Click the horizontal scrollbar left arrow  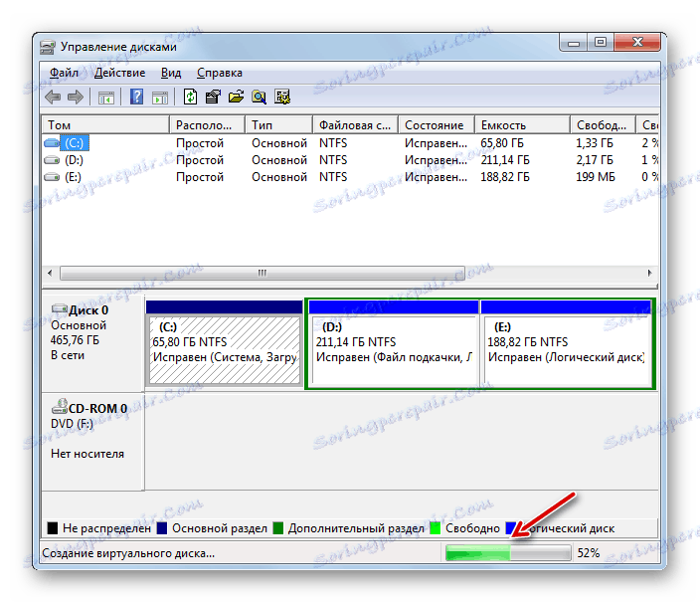[50, 273]
